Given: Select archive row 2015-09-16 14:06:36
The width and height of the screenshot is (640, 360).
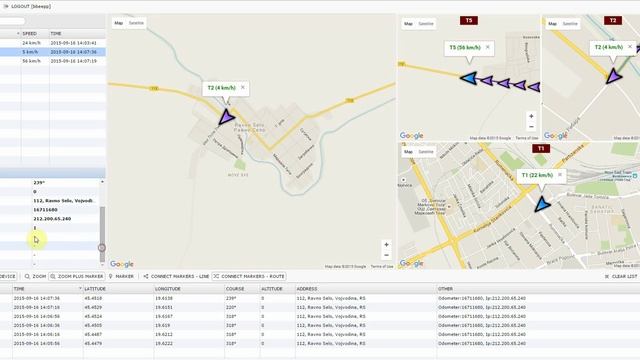Looking at the screenshot, I should click(320, 325).
